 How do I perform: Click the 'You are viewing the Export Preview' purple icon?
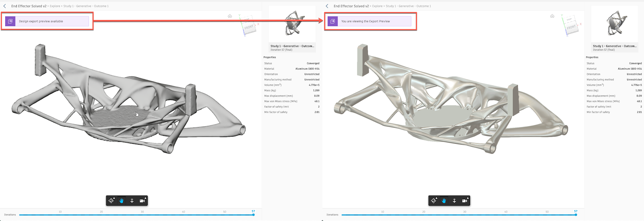click(332, 21)
